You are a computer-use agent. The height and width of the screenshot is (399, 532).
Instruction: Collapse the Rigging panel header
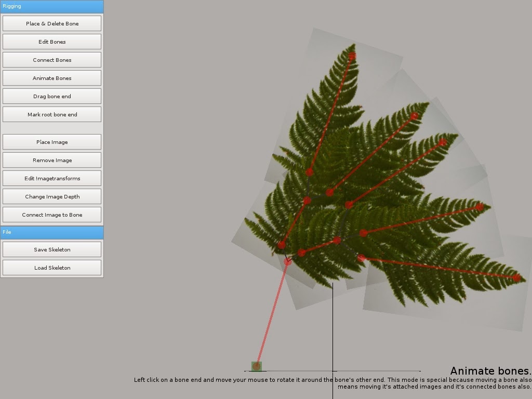[52, 6]
